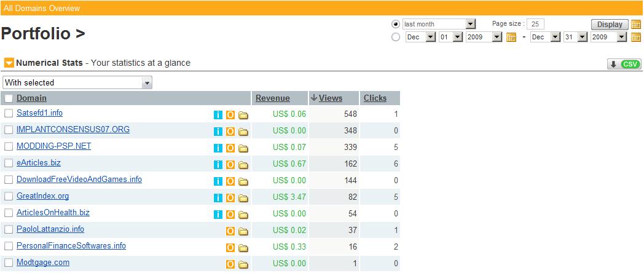Select the custom date range radio button
The width and height of the screenshot is (644, 273).
pyautogui.click(x=396, y=38)
